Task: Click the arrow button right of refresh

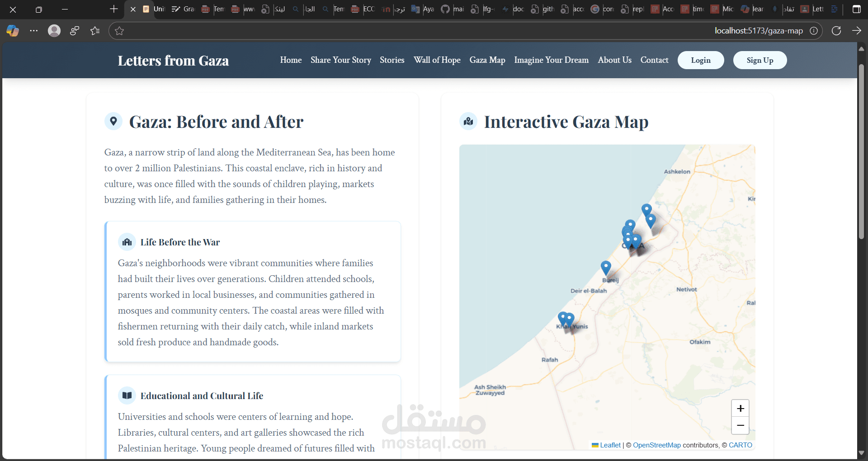Action: click(x=857, y=31)
